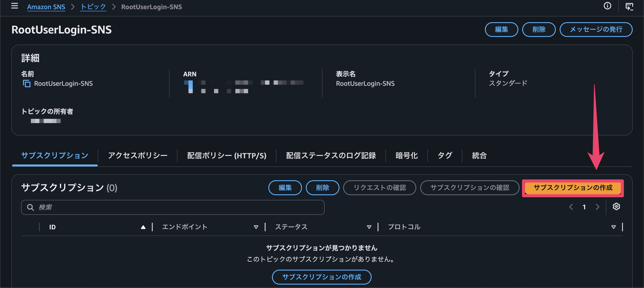Sort by エンドポイント column arrow

pyautogui.click(x=256, y=227)
